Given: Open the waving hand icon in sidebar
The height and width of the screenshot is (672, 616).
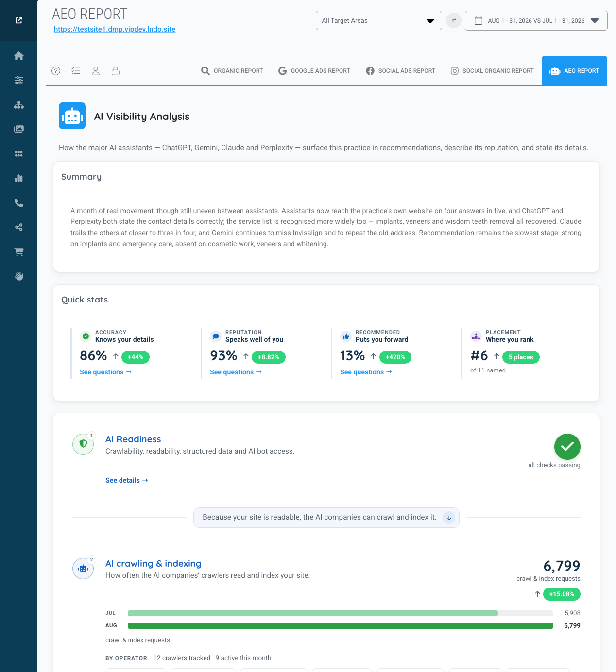Looking at the screenshot, I should coord(19,276).
